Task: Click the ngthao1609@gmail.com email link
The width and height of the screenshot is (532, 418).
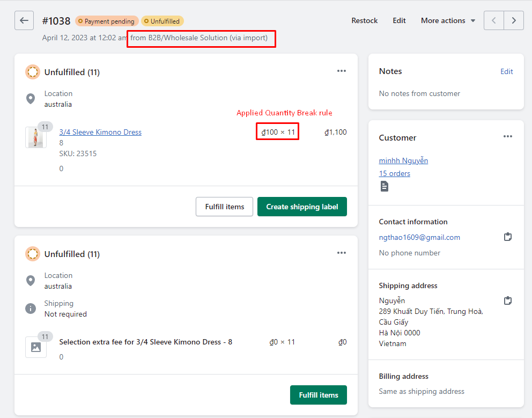Action: 419,237
